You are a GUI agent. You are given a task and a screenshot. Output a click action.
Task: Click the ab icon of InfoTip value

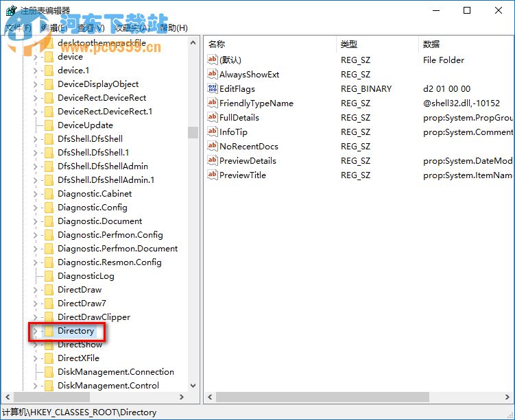pyautogui.click(x=212, y=132)
